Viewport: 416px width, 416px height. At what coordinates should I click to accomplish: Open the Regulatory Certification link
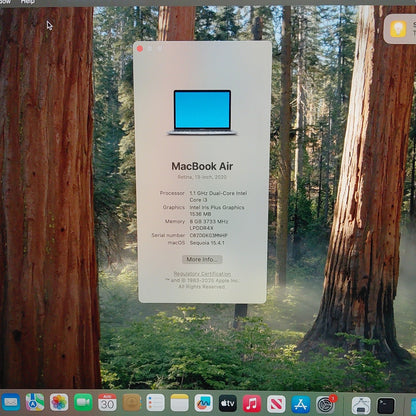202,274
